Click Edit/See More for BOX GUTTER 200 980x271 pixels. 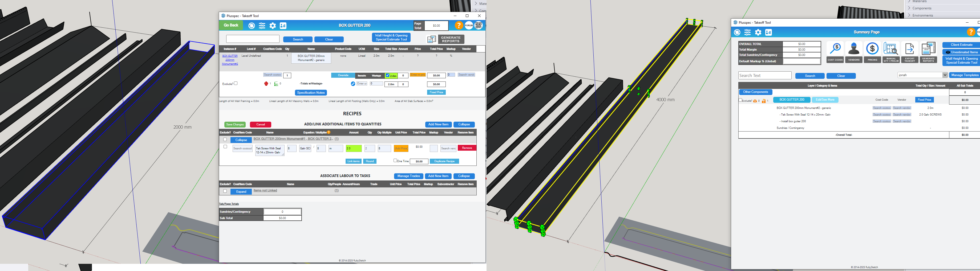[825, 100]
